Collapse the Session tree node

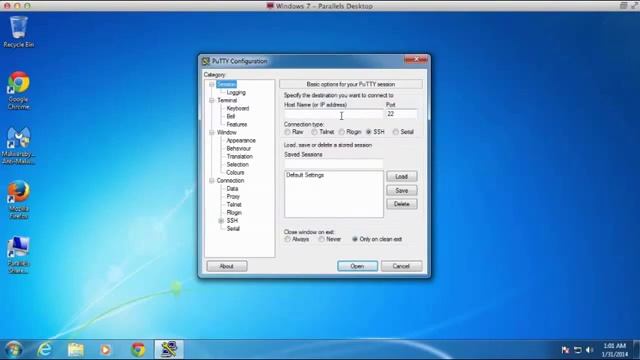coord(211,84)
